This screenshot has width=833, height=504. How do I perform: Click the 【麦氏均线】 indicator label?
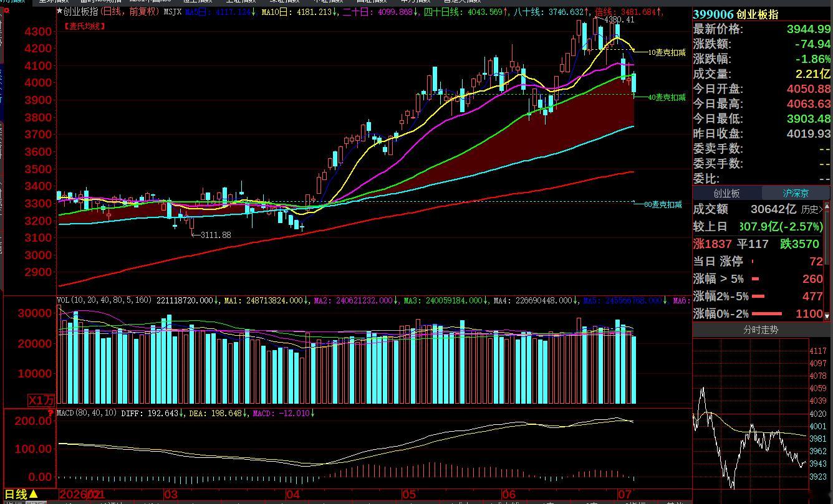point(84,26)
